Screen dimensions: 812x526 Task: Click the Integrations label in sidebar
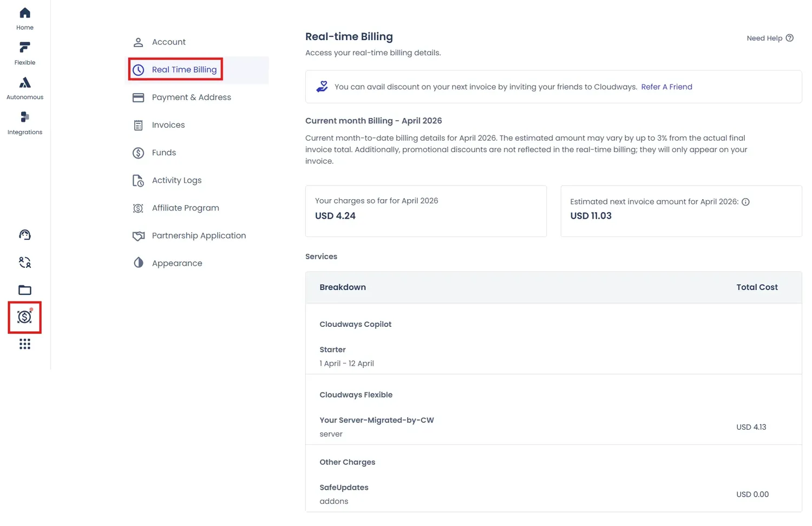pos(25,132)
